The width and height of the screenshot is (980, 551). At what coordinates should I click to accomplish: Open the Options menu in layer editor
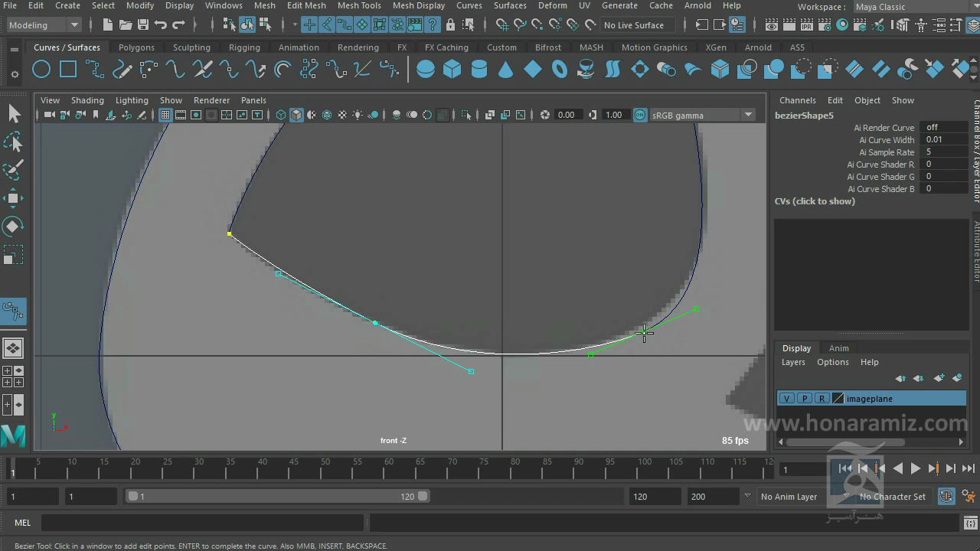[833, 362]
